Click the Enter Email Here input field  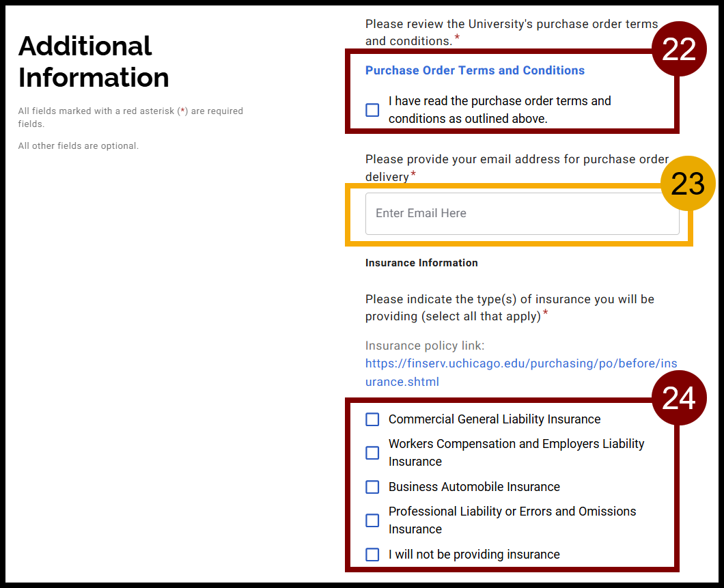click(x=522, y=213)
